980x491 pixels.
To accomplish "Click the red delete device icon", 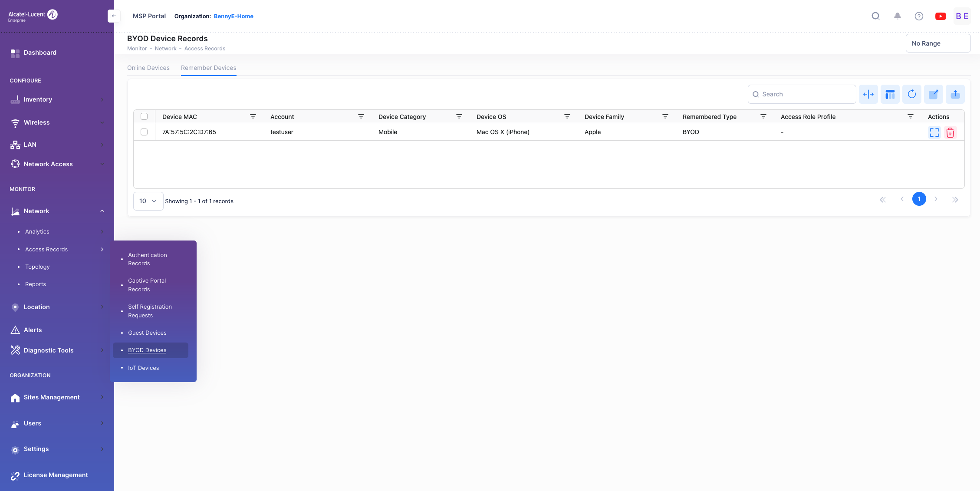I will [950, 132].
